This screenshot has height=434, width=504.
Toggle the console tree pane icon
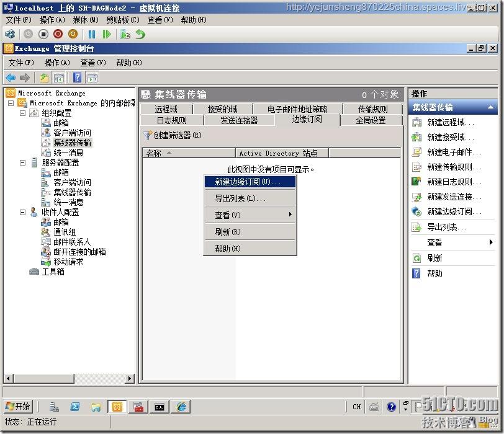pyautogui.click(x=59, y=77)
